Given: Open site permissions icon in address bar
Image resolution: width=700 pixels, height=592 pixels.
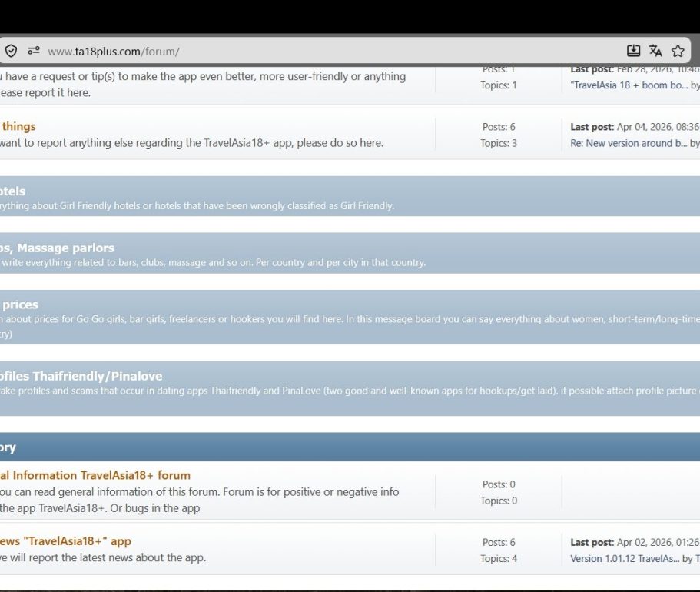Looking at the screenshot, I should 33,52.
